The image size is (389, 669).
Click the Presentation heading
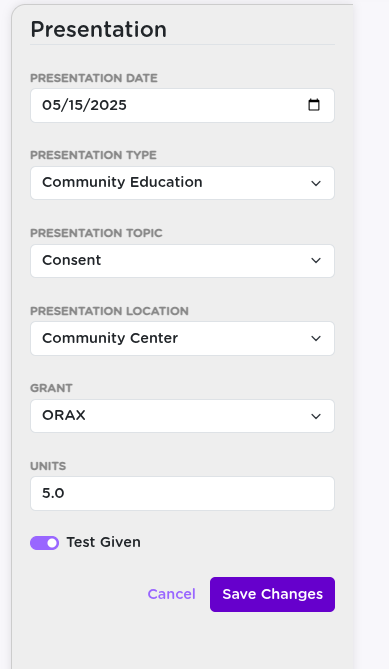(x=99, y=29)
